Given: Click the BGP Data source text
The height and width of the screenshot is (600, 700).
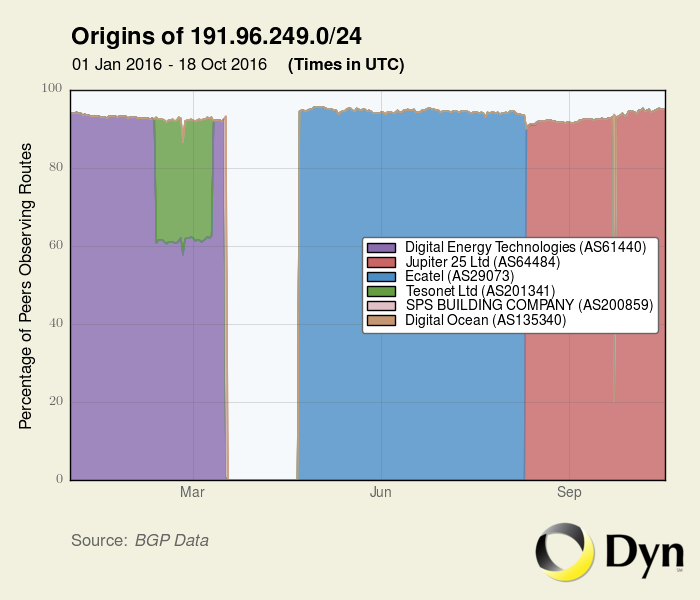Looking at the screenshot, I should [x=172, y=540].
